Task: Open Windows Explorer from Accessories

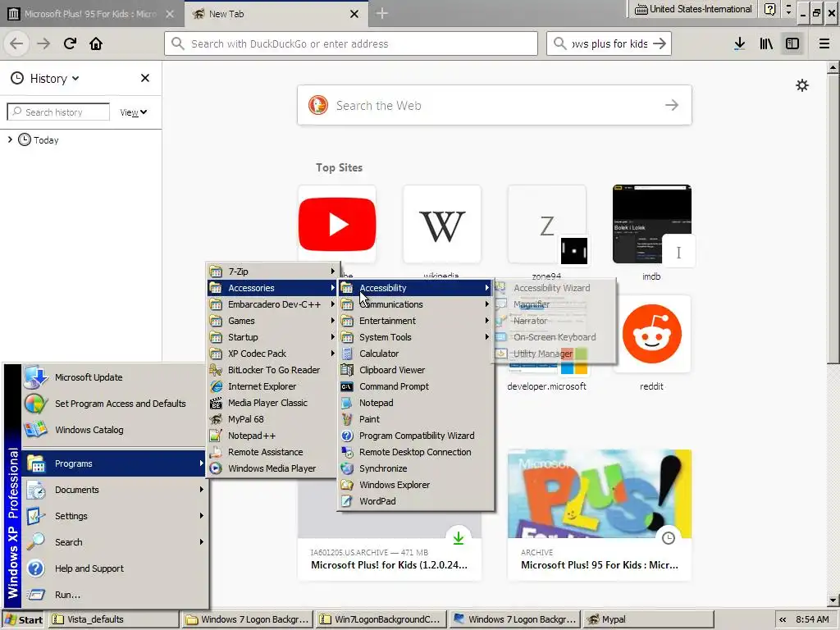Action: click(x=415, y=485)
